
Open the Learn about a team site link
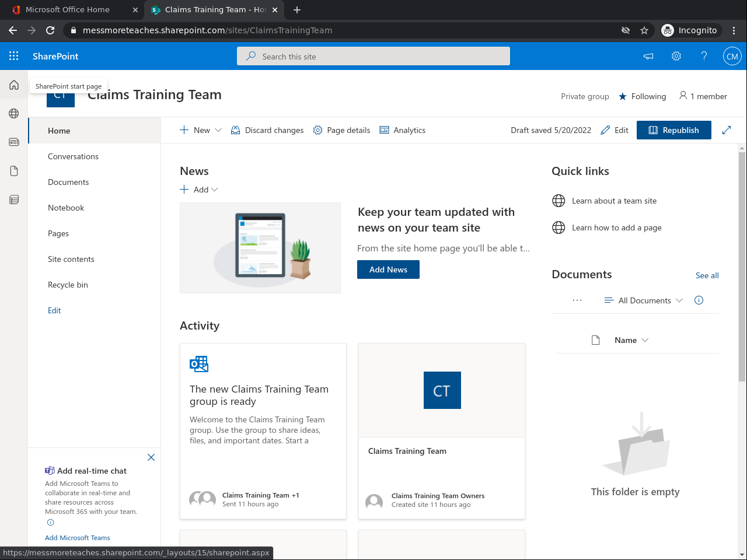point(614,201)
